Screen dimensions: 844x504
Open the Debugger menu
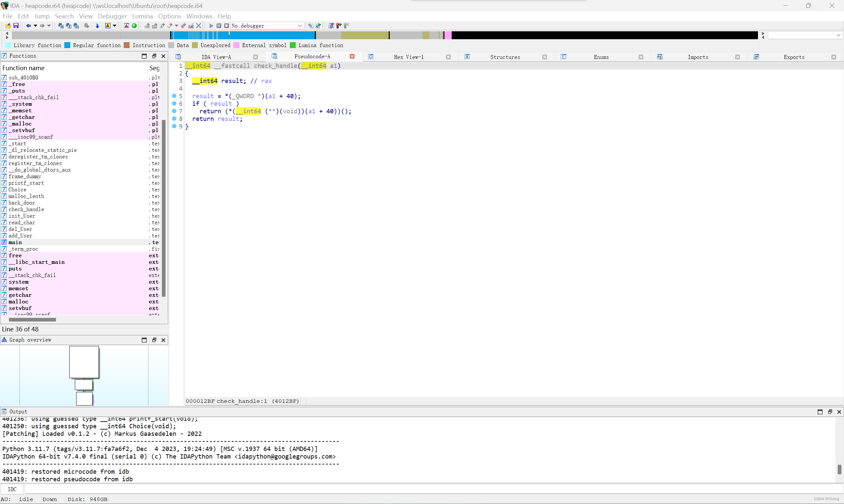(x=112, y=16)
